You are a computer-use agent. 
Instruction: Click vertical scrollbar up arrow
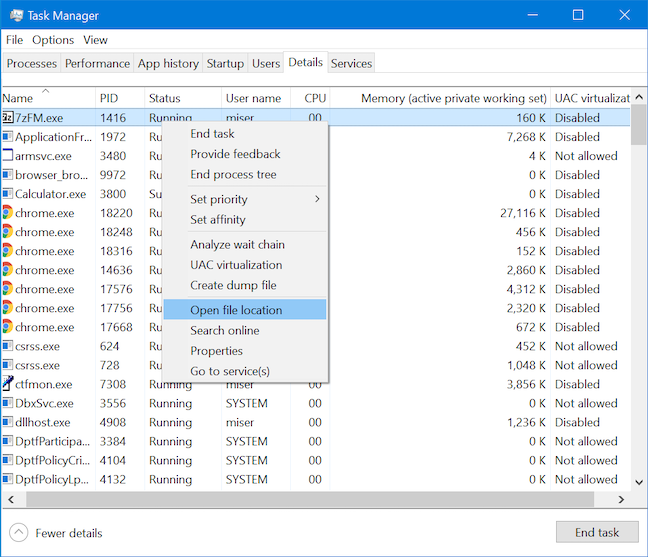click(x=639, y=97)
